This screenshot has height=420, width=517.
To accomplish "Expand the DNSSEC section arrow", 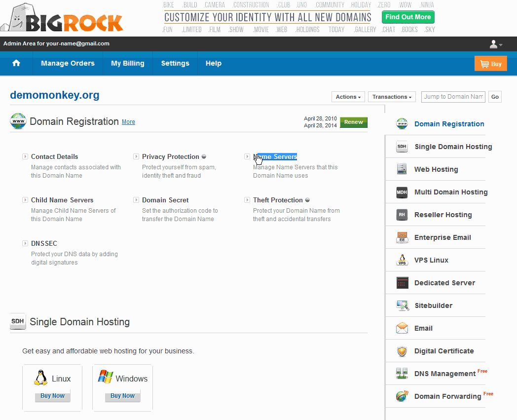I will [25, 243].
